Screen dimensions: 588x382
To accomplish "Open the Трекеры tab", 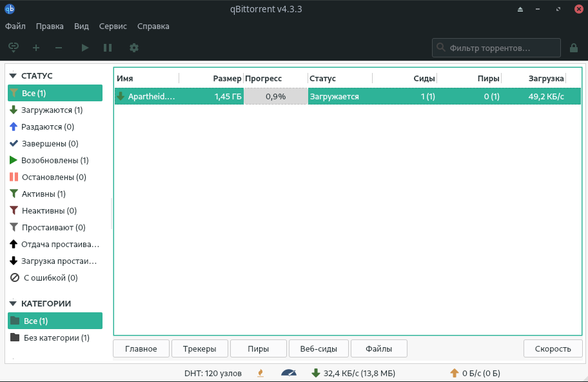I will [199, 348].
